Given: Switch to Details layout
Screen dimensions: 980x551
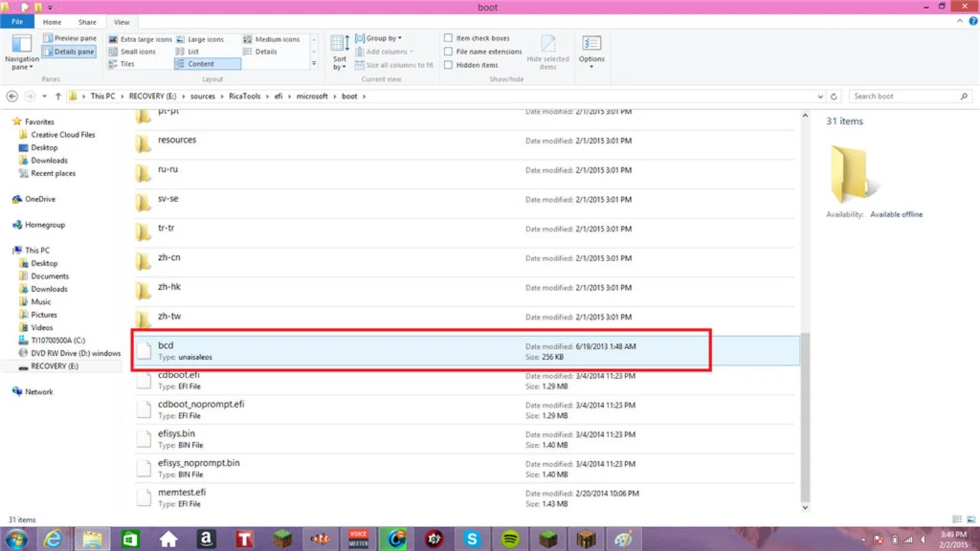Looking at the screenshot, I should pyautogui.click(x=260, y=52).
